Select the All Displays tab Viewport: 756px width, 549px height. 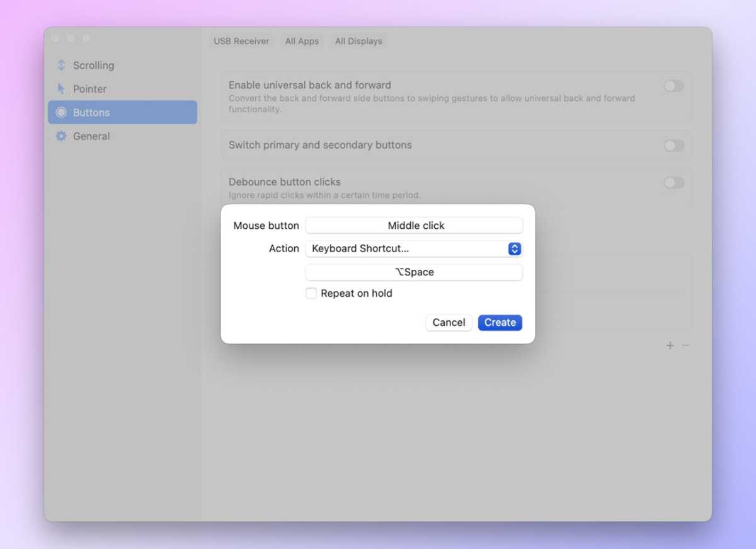pyautogui.click(x=358, y=41)
